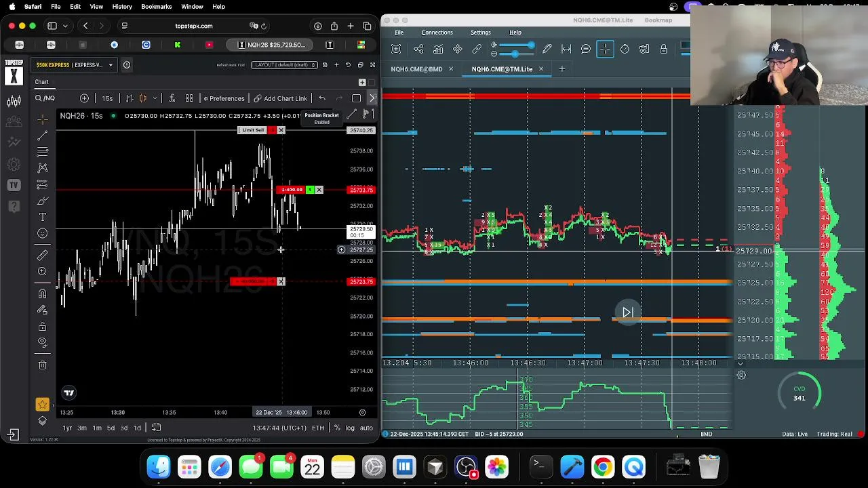Toggle auto scale mode

(x=366, y=428)
